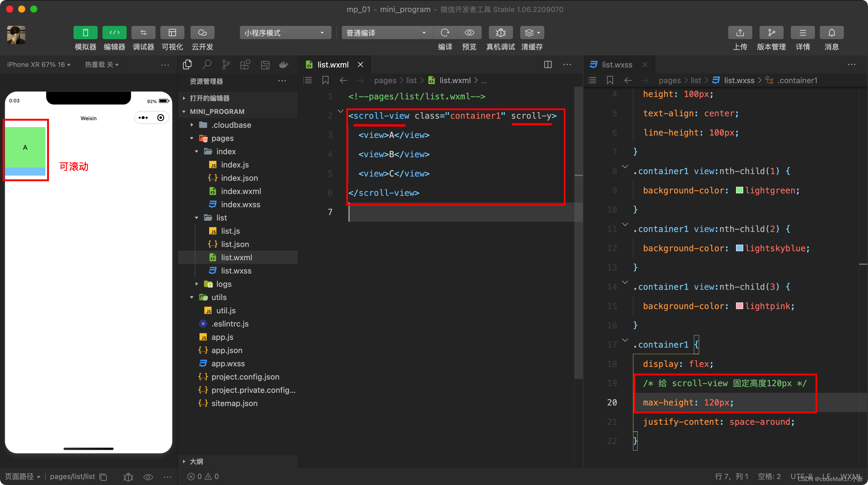Open project details (详情)

coord(803,33)
